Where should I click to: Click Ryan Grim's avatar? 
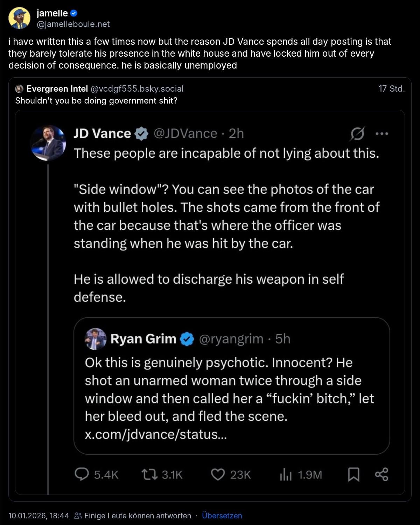[96, 339]
